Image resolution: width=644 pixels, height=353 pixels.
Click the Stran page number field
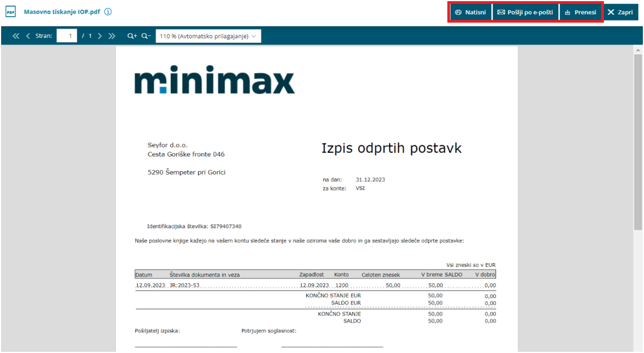coord(66,36)
